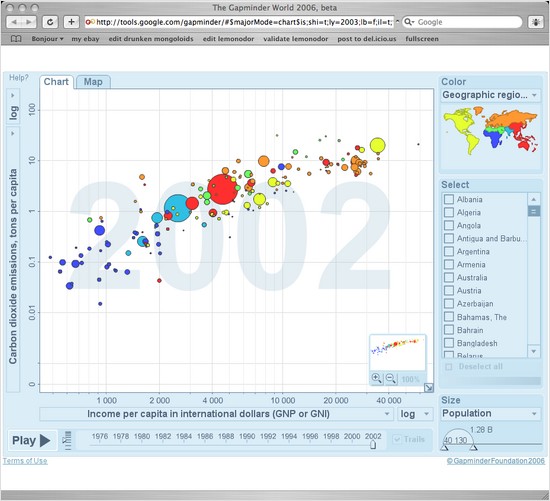Toggle the Trails checkbox

pos(397,439)
